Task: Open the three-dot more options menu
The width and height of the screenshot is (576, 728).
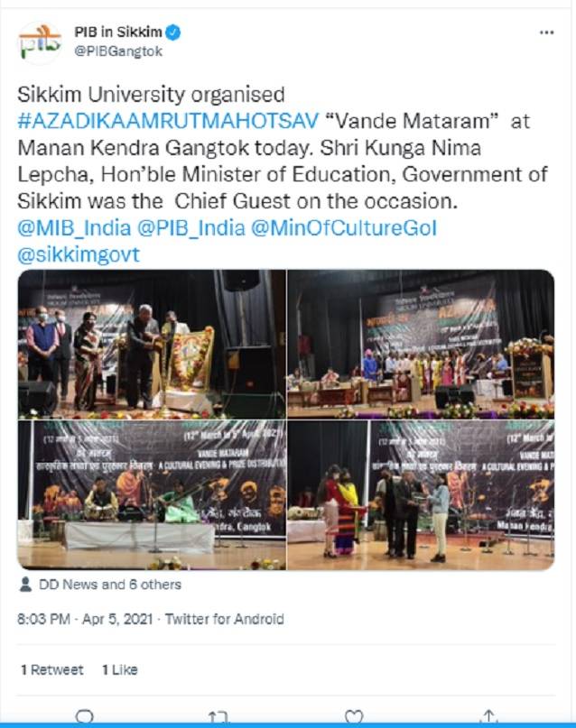Action: pos(546,32)
